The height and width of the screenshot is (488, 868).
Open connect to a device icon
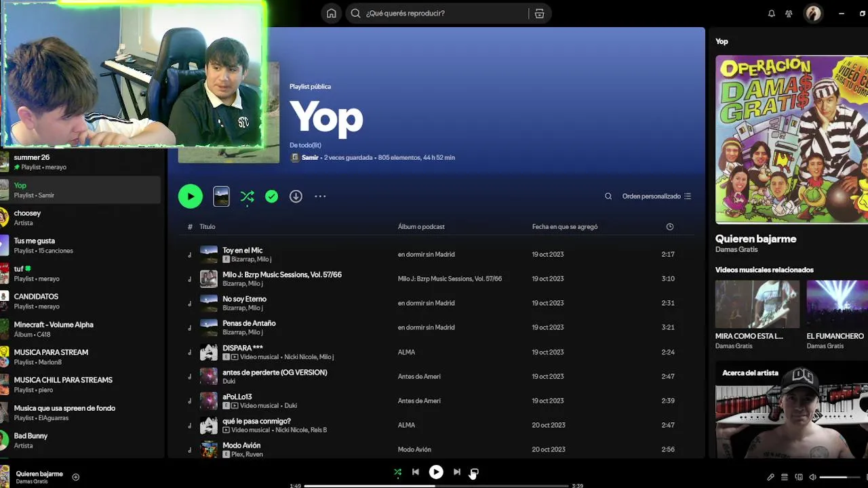click(x=799, y=477)
